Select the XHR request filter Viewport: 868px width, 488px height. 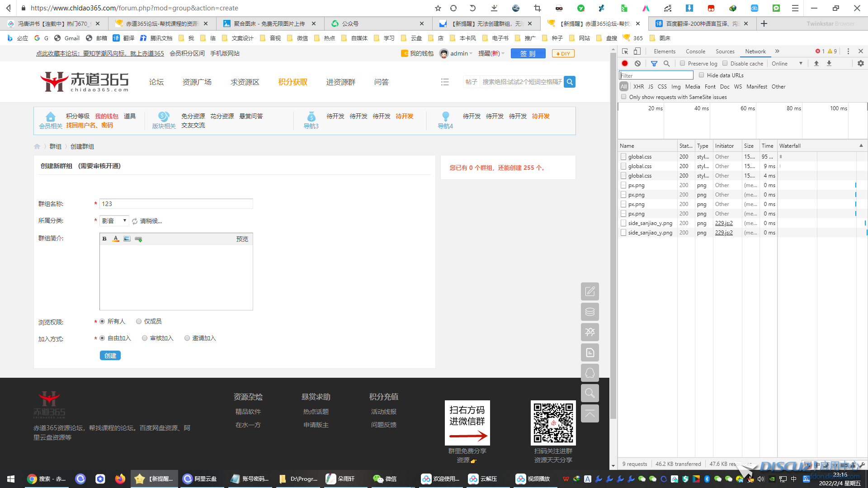[x=638, y=87]
